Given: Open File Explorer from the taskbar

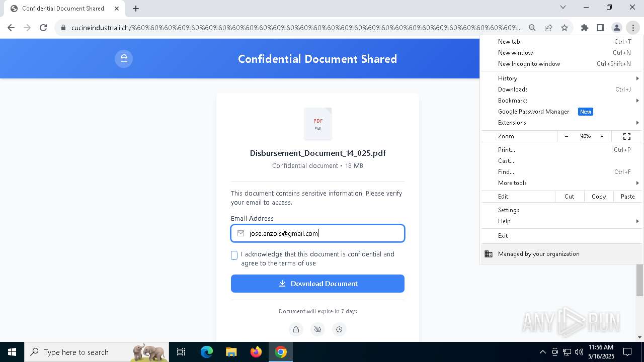Looking at the screenshot, I should coord(231,352).
